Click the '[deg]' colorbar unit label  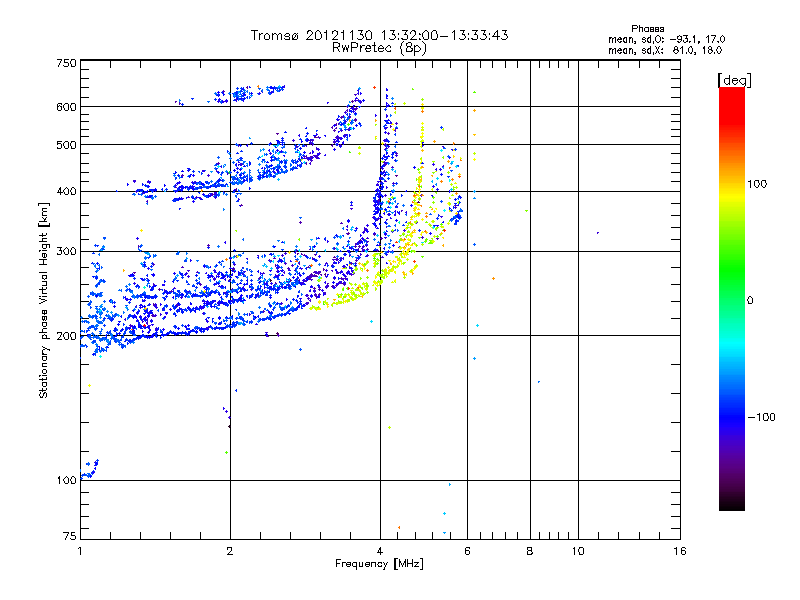point(734,80)
